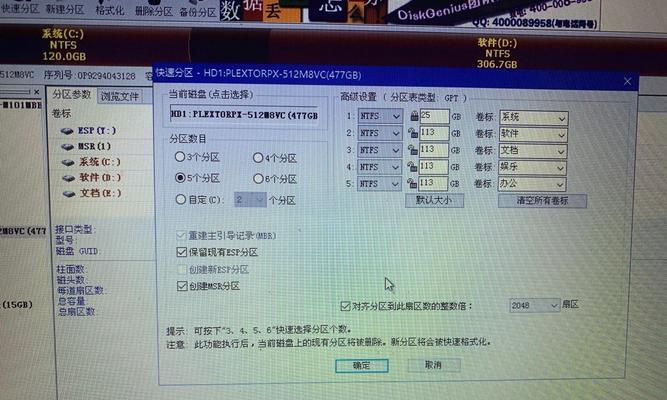Click the 清空所有卷标 button

click(x=542, y=201)
